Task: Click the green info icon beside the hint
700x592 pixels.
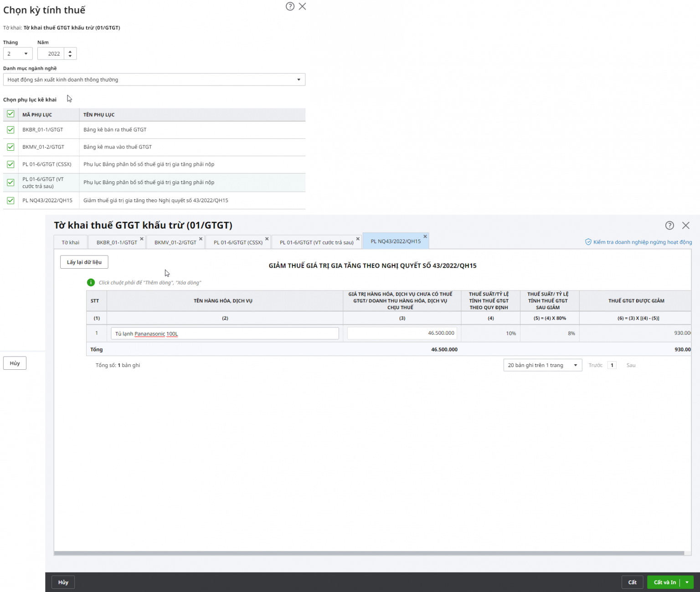Action: click(91, 283)
